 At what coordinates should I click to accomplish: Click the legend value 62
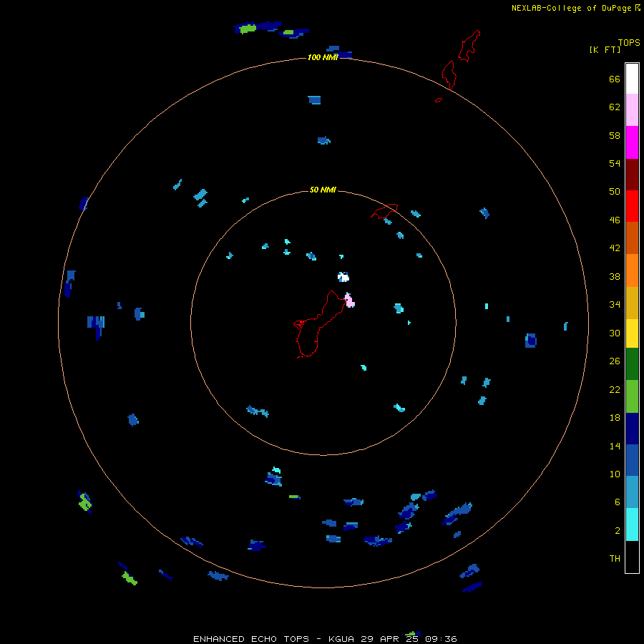[x=615, y=107]
